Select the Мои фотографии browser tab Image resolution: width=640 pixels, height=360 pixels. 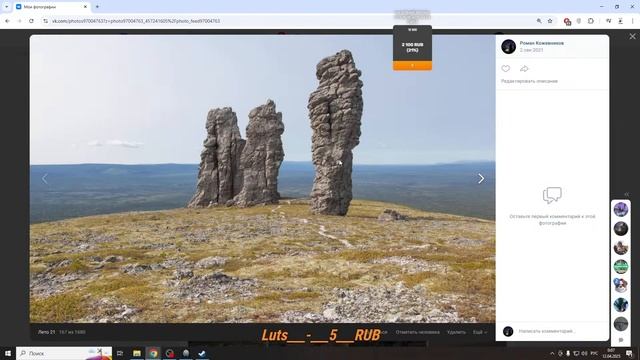click(51, 7)
